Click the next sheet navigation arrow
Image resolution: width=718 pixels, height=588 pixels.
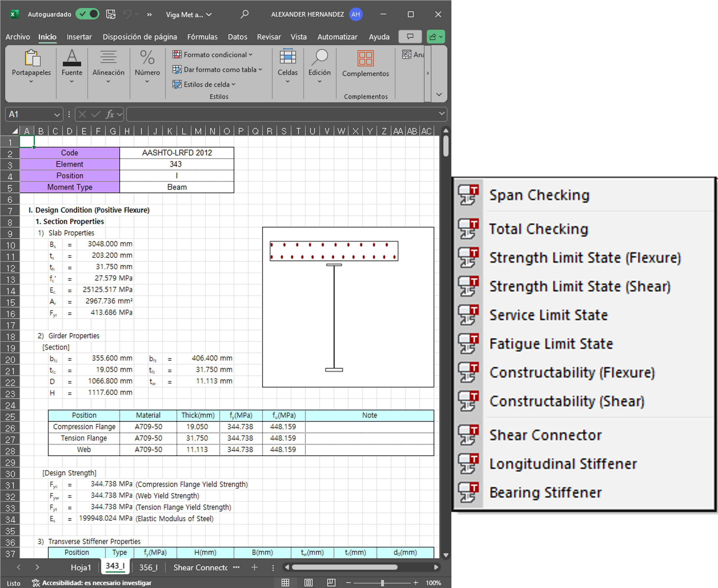pyautogui.click(x=37, y=567)
